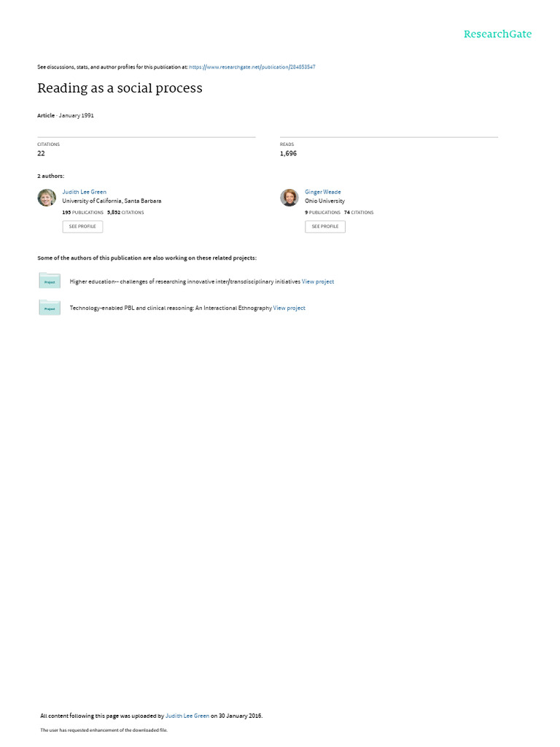Select the 74 citations stat for Ginger Weade

[359, 212]
